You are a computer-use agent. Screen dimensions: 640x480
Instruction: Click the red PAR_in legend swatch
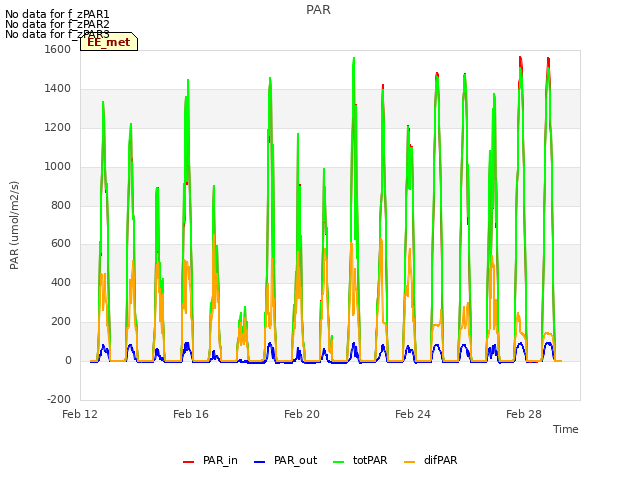coord(188,462)
